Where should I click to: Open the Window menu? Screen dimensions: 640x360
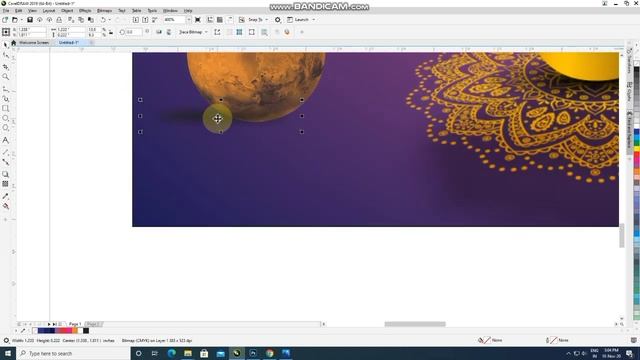[170, 11]
